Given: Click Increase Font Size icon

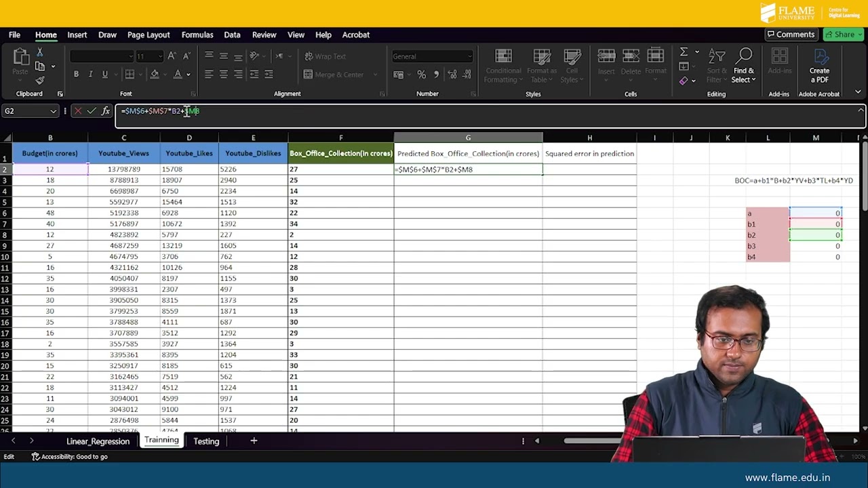Looking at the screenshot, I should pyautogui.click(x=172, y=56).
